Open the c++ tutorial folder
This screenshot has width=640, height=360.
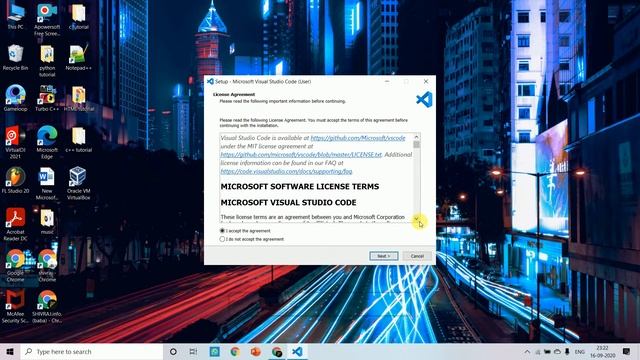[78, 140]
